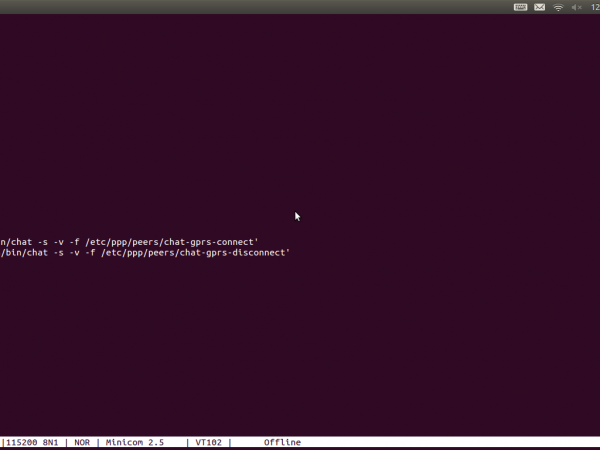Image resolution: width=600 pixels, height=450 pixels.
Task: Open the mail envelope messaging menu
Action: 540,7
